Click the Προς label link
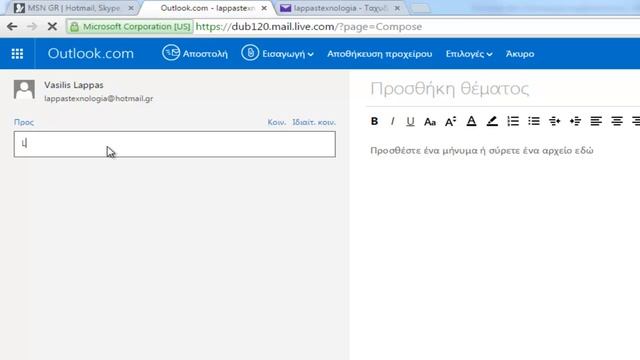Screen dimensions: 640x360 click(24, 122)
